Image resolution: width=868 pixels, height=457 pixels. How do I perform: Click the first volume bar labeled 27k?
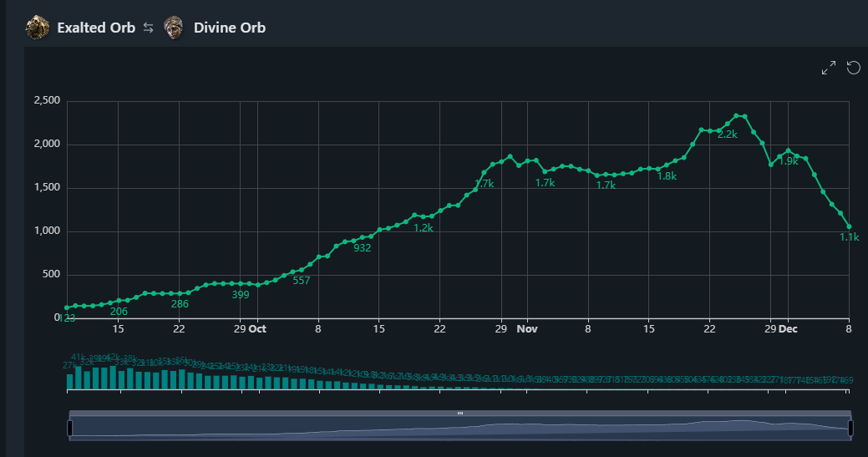69,382
